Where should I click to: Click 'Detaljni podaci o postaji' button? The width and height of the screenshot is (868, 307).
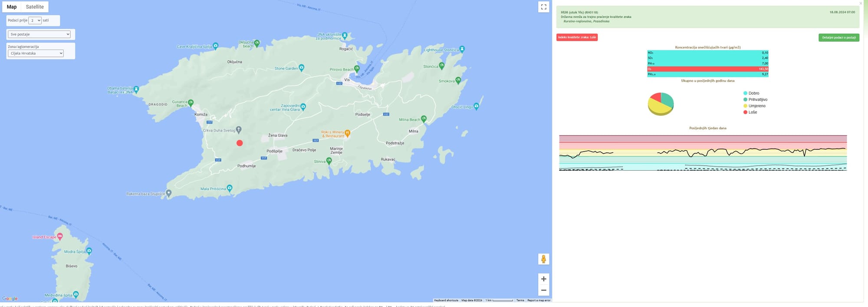(838, 38)
